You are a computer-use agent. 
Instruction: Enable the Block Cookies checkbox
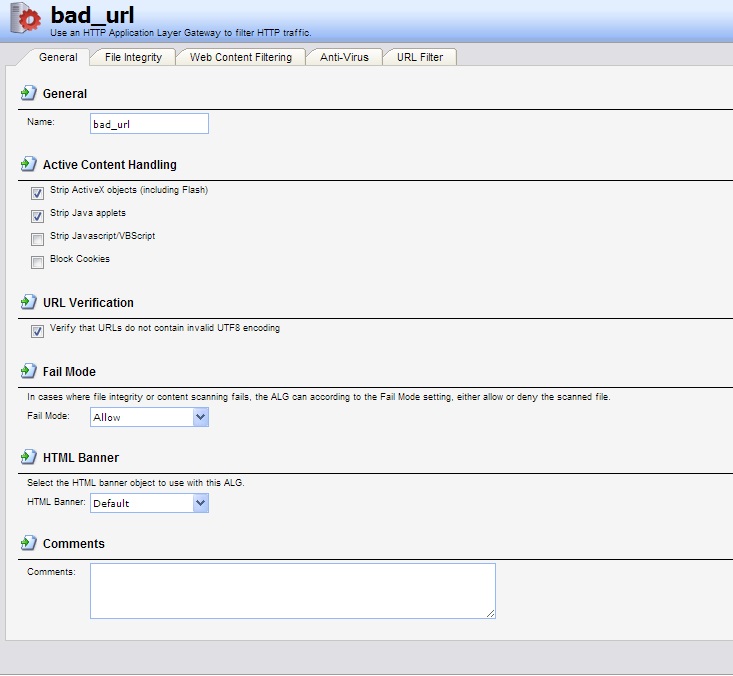click(38, 262)
